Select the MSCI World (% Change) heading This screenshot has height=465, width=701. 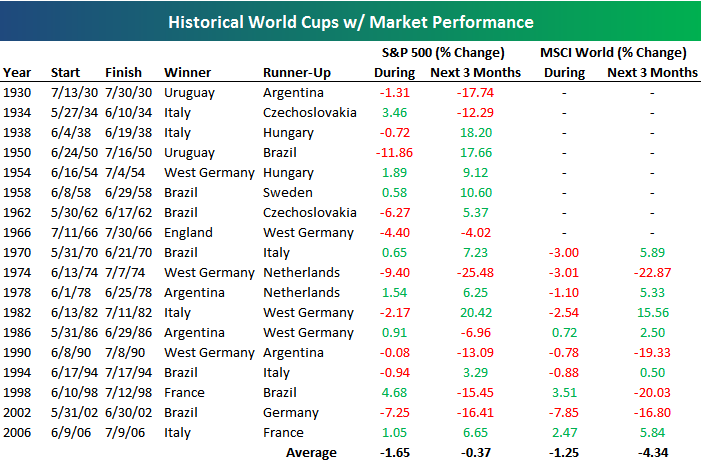click(613, 53)
